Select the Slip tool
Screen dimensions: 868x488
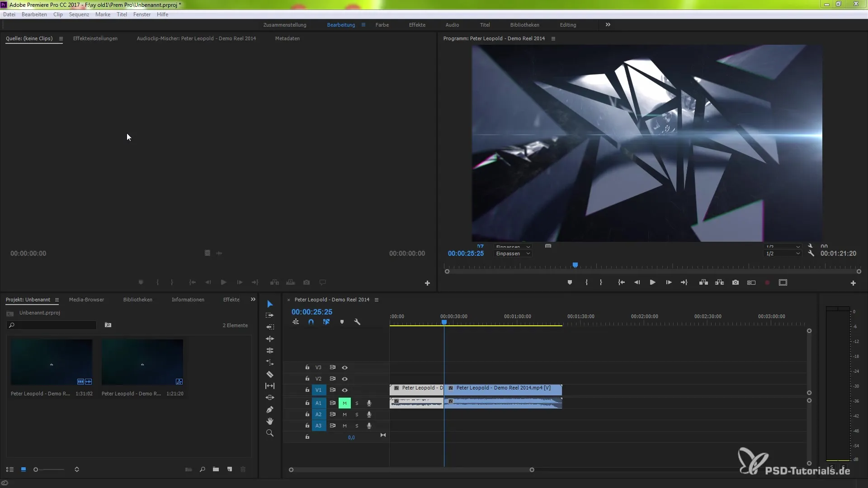point(270,386)
